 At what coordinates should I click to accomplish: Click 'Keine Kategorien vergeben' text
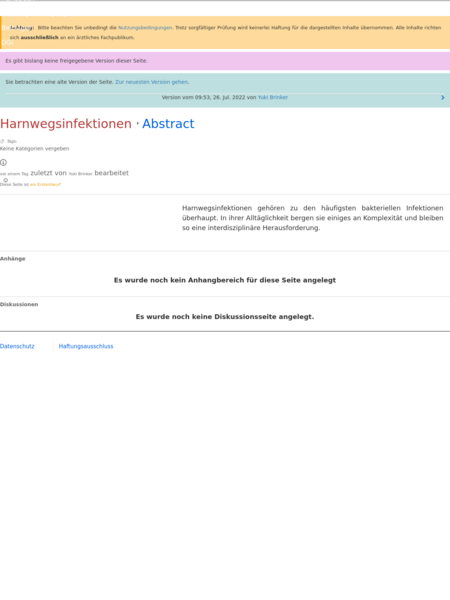(x=34, y=148)
